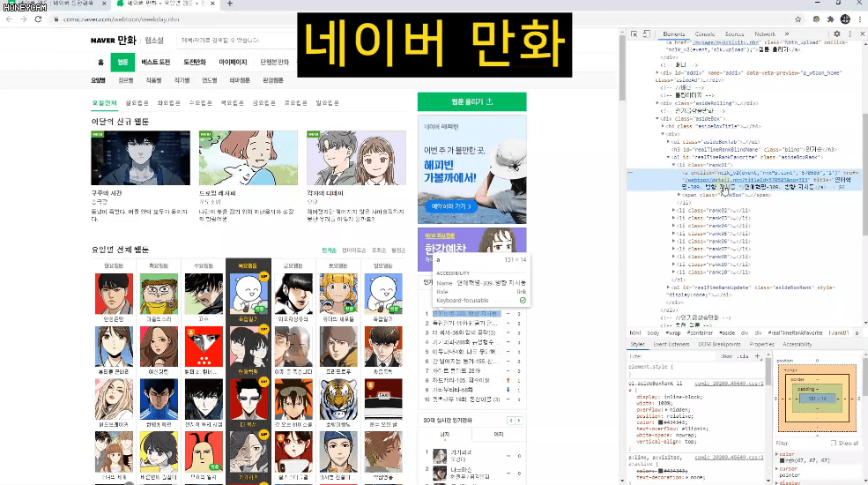Click the Chrome profile avatar icon
Screen dimensions: 868x485
pos(845,19)
